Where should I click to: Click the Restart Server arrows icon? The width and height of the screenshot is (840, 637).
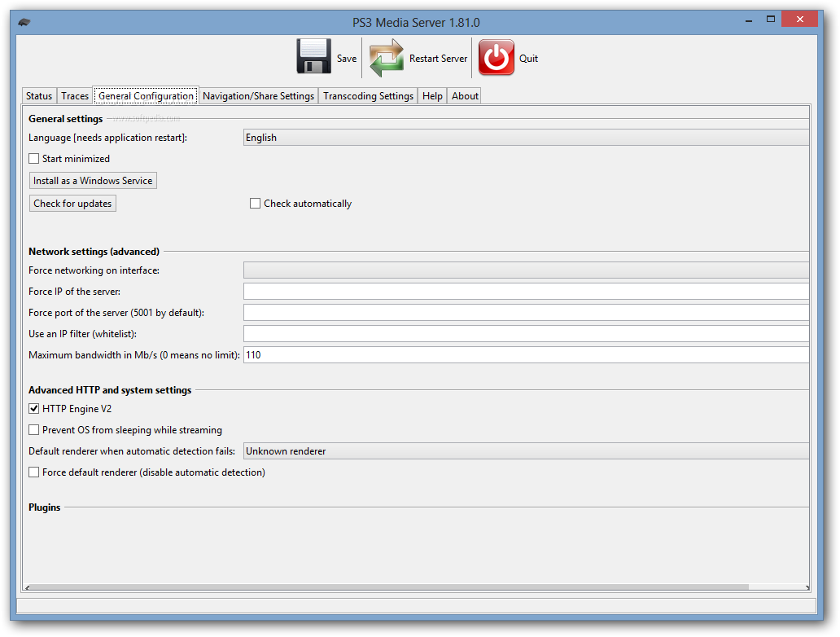pyautogui.click(x=387, y=57)
